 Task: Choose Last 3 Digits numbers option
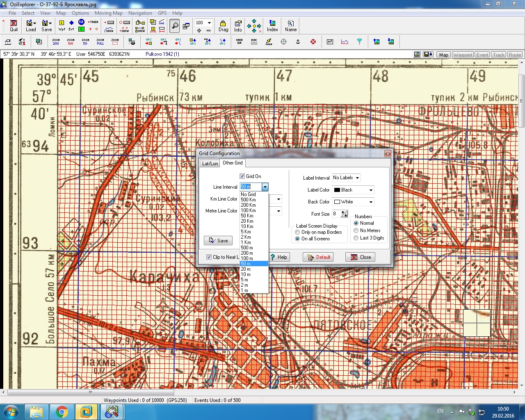[356, 238]
